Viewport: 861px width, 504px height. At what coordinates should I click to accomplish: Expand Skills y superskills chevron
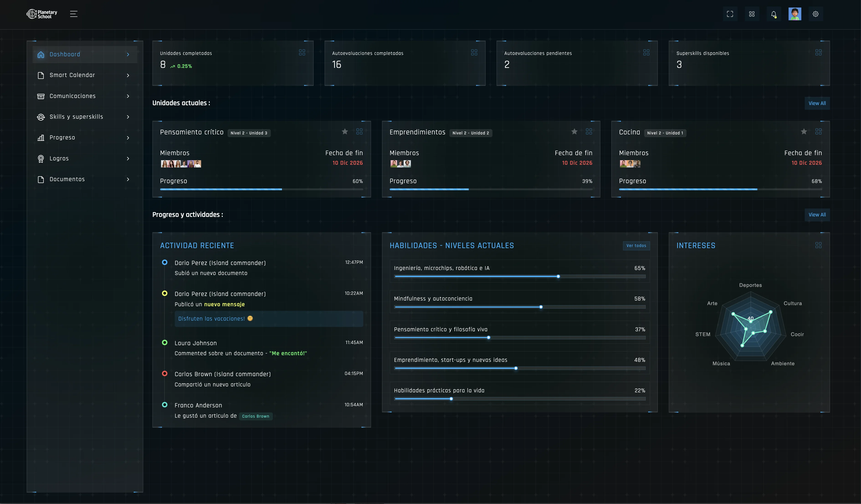[x=128, y=117]
